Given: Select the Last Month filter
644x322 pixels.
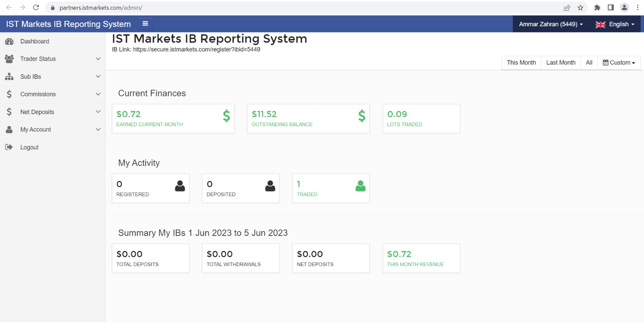Looking at the screenshot, I should pos(561,63).
